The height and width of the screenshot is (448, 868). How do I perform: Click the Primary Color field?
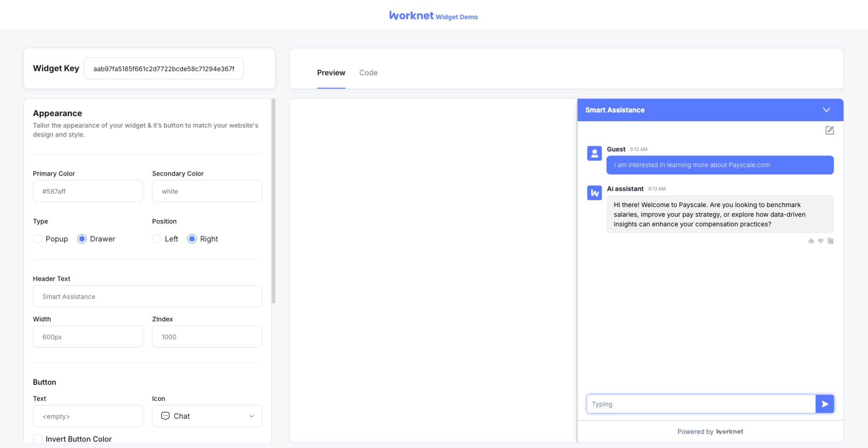[88, 191]
